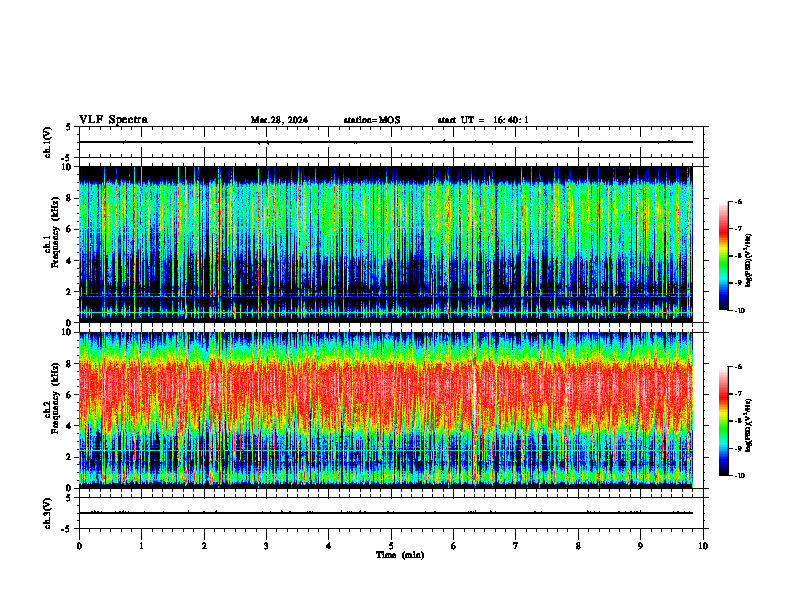
Task: Click the log(PSD) unit label beside the ch.2 colorbar
Action: (748, 425)
